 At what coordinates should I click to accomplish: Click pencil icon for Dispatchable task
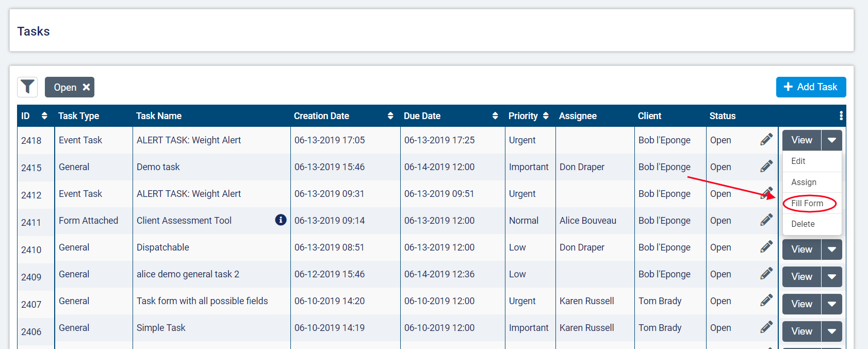pos(766,247)
